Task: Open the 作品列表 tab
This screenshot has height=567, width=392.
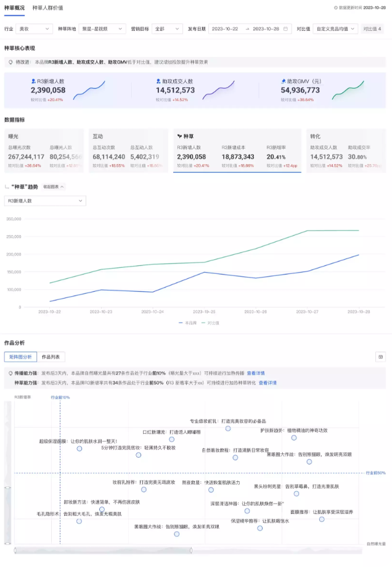Action: pyautogui.click(x=52, y=357)
